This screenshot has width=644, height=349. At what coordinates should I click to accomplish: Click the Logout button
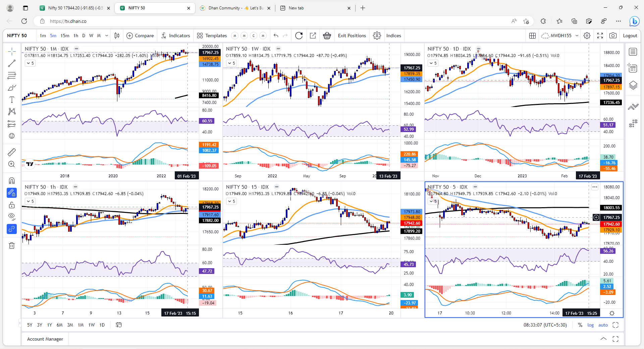(630, 36)
